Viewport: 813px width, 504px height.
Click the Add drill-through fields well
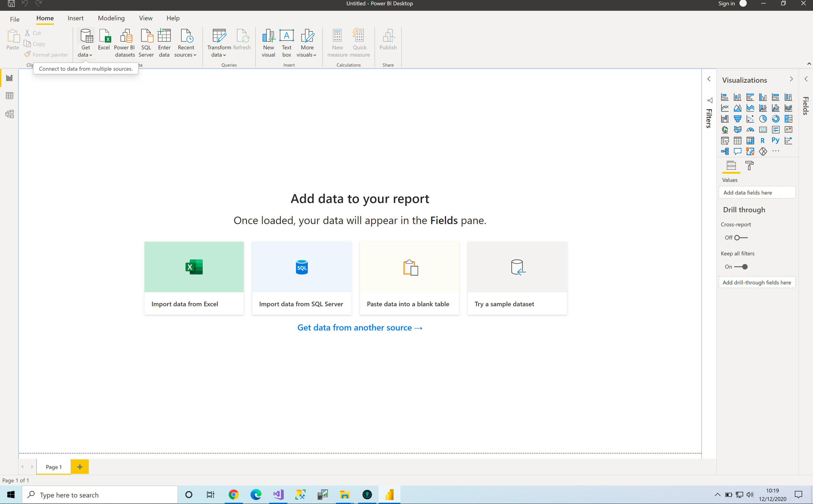(757, 282)
